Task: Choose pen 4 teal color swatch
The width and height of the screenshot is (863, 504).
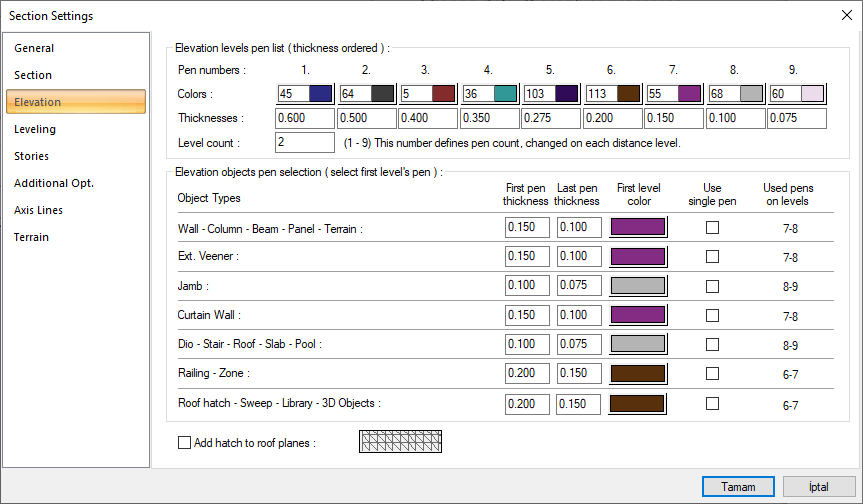Action: point(505,93)
